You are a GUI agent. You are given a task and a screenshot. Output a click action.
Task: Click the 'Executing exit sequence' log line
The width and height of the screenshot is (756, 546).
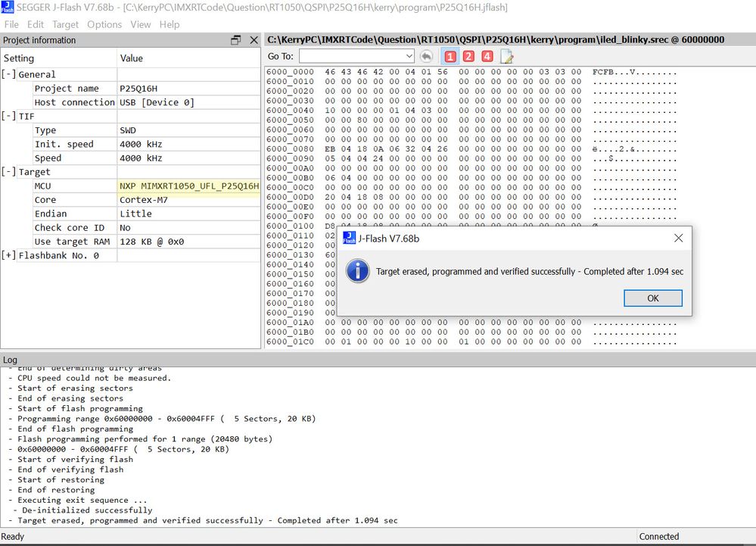click(x=78, y=500)
